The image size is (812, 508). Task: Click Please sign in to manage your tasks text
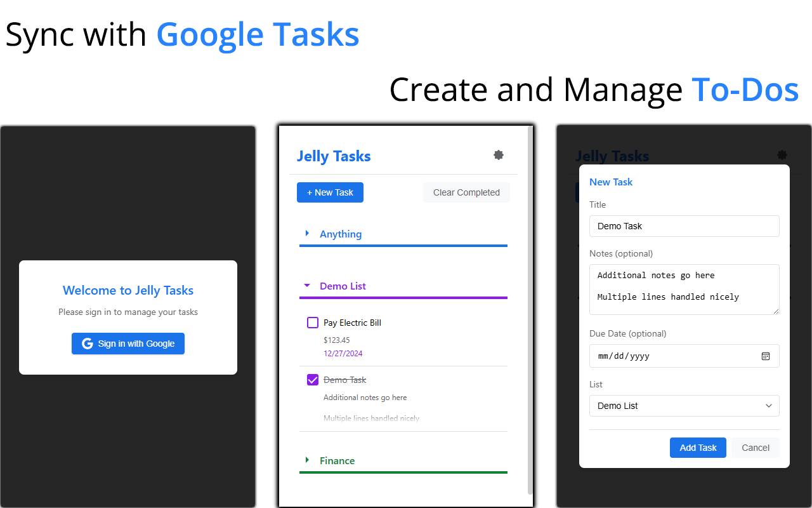128,312
